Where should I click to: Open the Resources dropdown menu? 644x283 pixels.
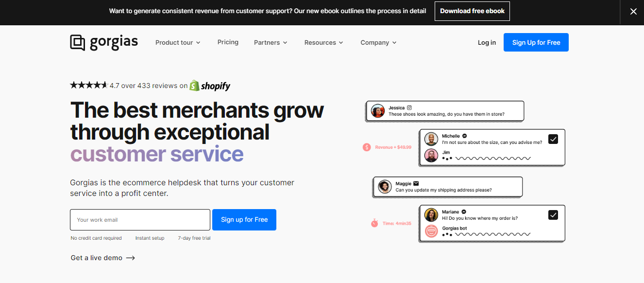[x=323, y=43]
